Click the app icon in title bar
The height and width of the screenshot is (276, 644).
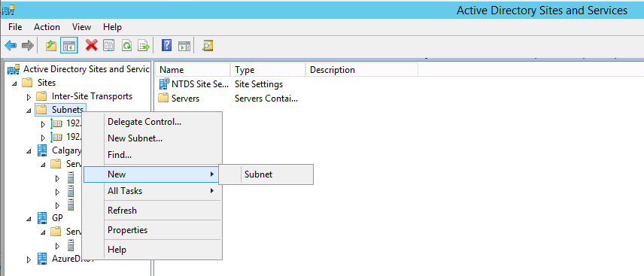8,10
